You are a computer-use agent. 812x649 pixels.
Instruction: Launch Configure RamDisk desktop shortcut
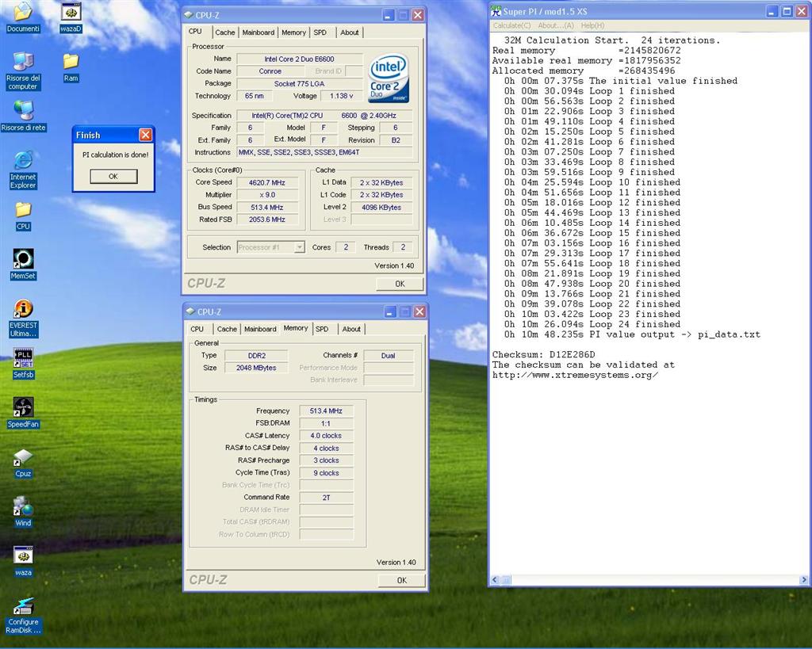coord(23,616)
